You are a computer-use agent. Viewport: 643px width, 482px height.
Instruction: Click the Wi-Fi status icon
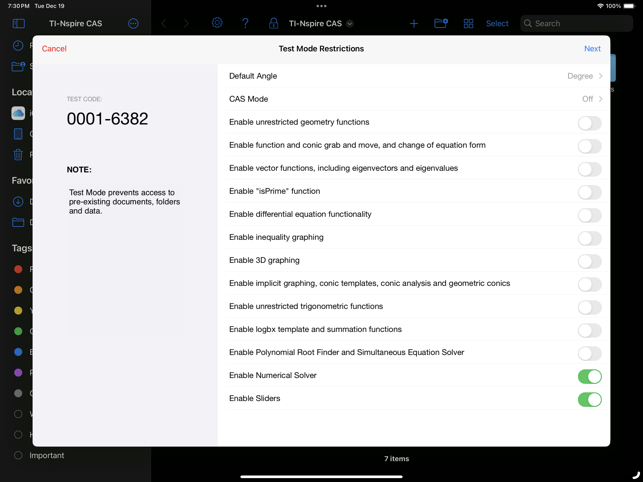[x=600, y=6]
